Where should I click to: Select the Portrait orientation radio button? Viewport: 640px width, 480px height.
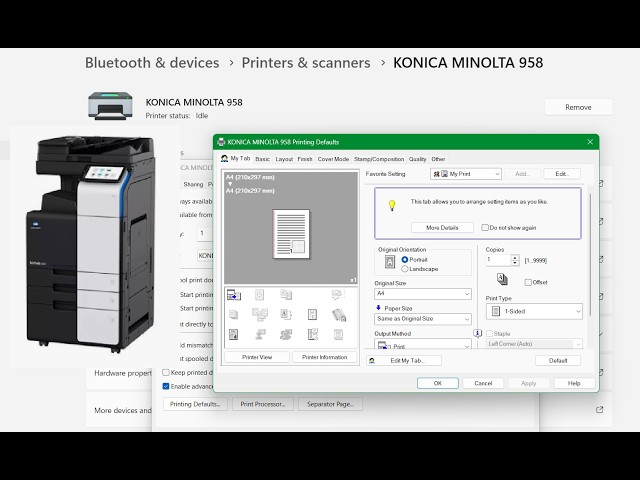[x=404, y=260]
